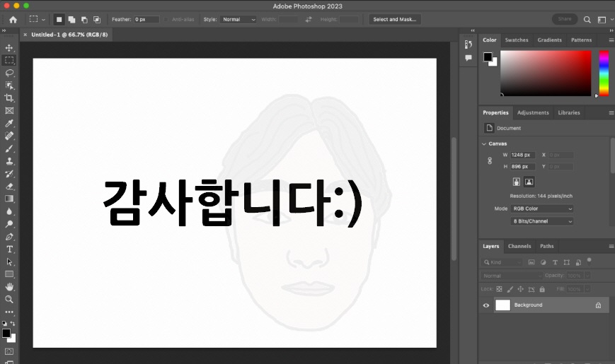Click the foreground color swatch in toolbar
615x364 pixels.
point(6,333)
